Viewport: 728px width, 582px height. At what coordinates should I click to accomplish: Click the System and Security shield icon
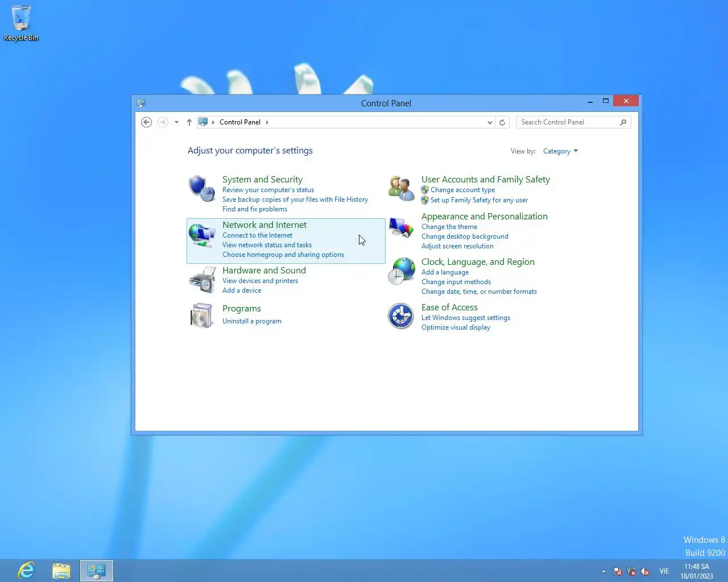point(202,189)
